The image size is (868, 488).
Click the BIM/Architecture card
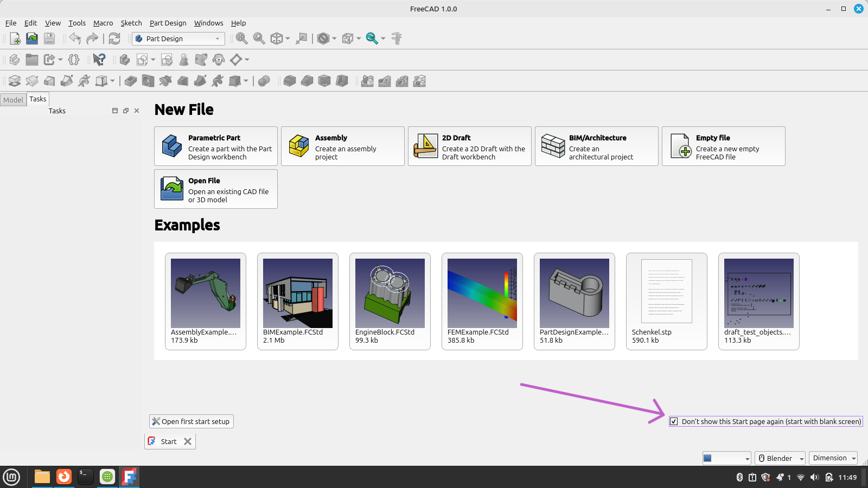pyautogui.click(x=597, y=146)
